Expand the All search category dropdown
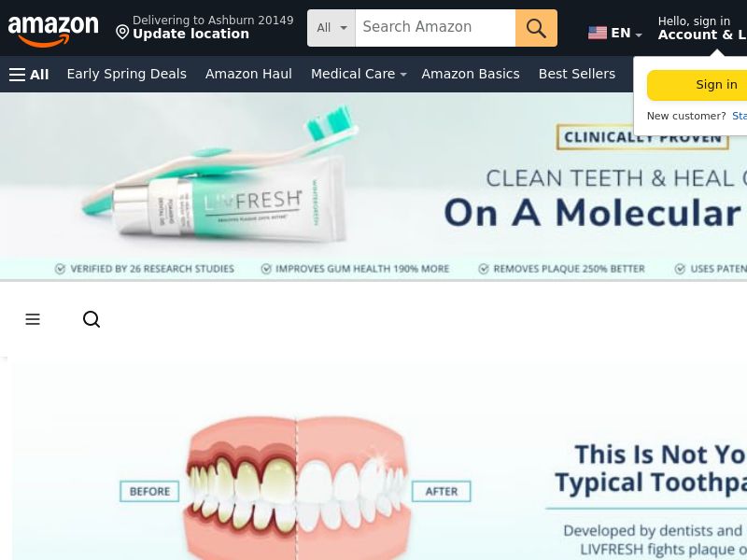The width and height of the screenshot is (747, 560). click(331, 28)
